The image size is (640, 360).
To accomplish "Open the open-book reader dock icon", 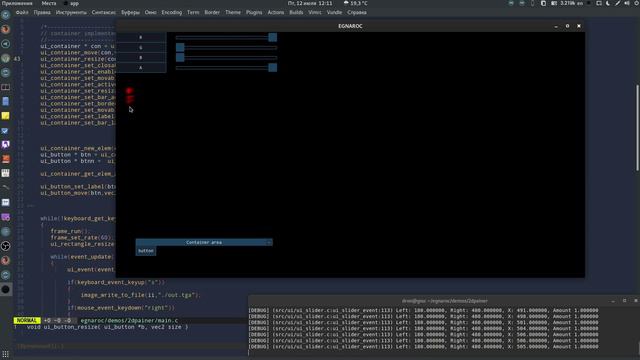I will tap(5, 87).
